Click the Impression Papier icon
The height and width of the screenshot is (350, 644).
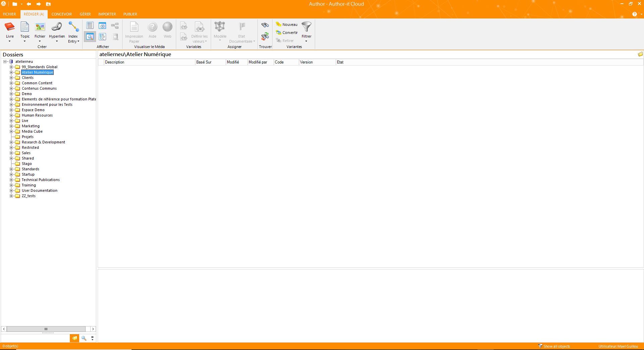coord(134,27)
